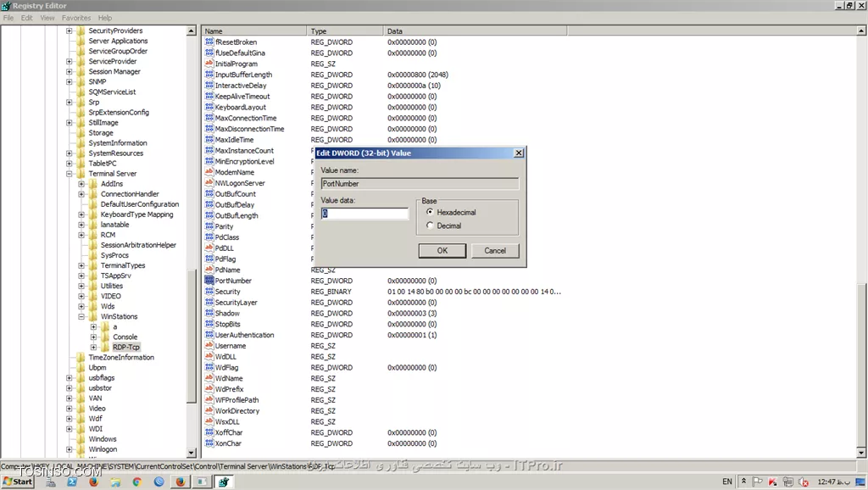Show hidden tray icons

click(x=744, y=482)
